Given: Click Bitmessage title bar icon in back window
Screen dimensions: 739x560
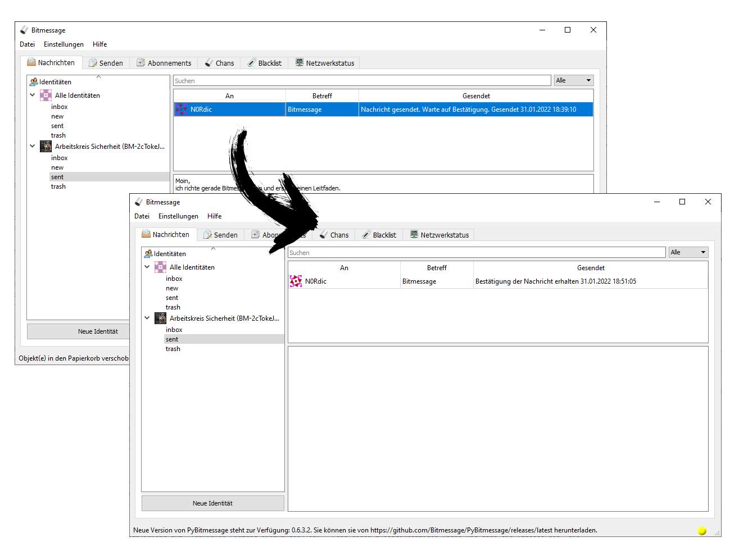Looking at the screenshot, I should [x=24, y=30].
